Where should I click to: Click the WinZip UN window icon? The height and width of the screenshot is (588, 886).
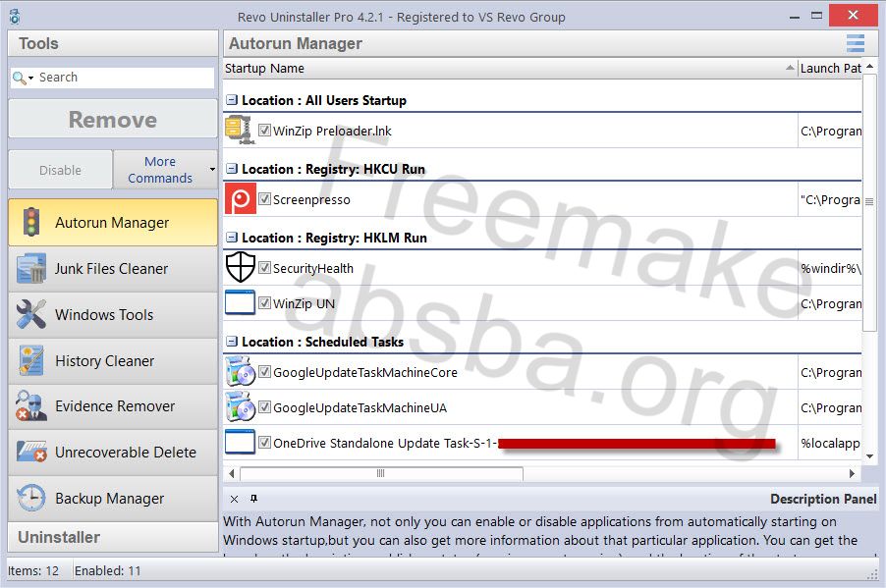tap(240, 302)
